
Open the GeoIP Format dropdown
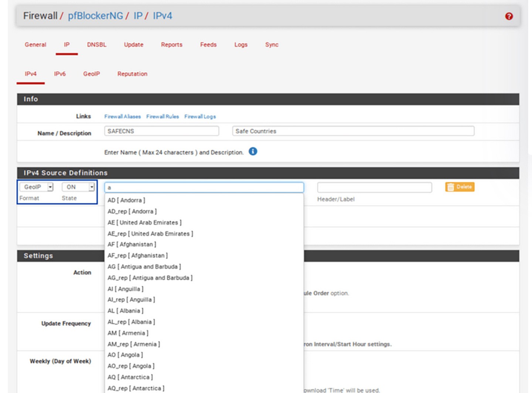pyautogui.click(x=36, y=187)
